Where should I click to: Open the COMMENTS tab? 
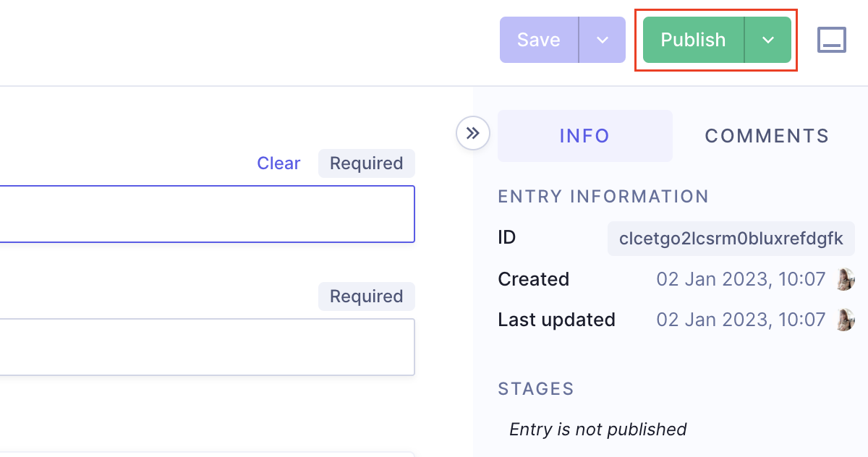(x=767, y=136)
